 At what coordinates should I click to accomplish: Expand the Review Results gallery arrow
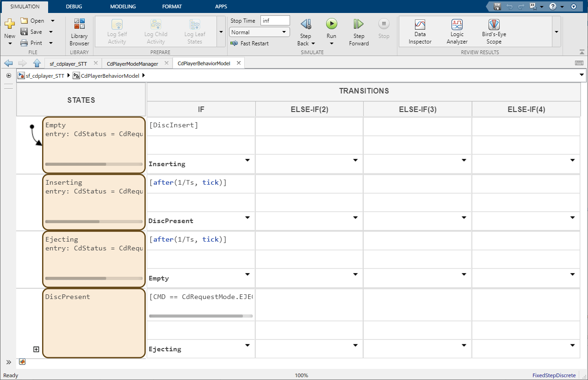pos(556,31)
